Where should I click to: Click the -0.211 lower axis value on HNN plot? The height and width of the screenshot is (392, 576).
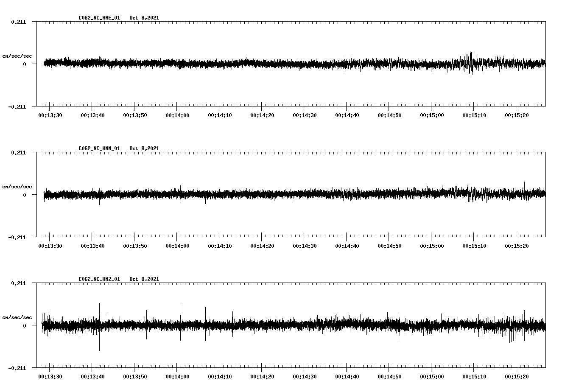17,237
